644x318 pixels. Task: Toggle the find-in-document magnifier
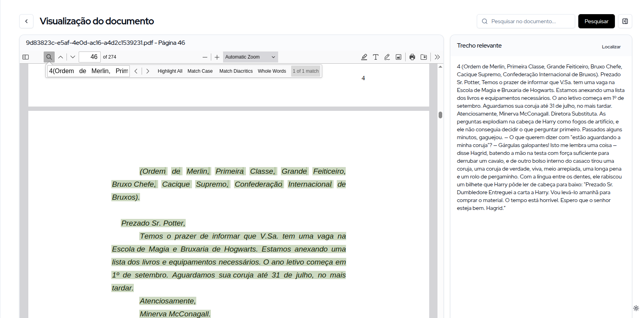[49, 57]
